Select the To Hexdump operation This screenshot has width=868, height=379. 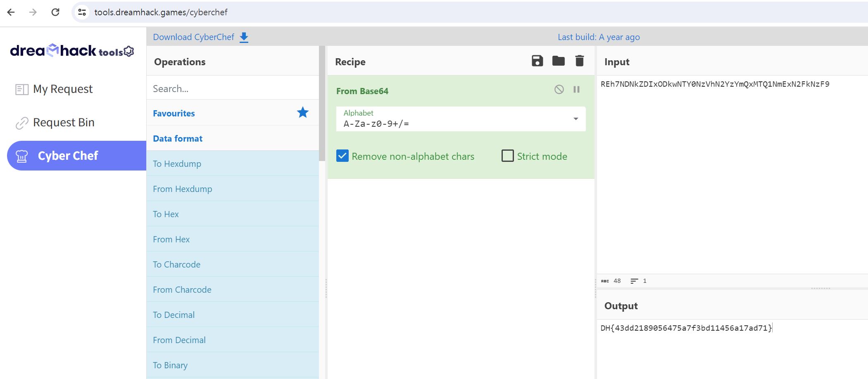click(233, 163)
